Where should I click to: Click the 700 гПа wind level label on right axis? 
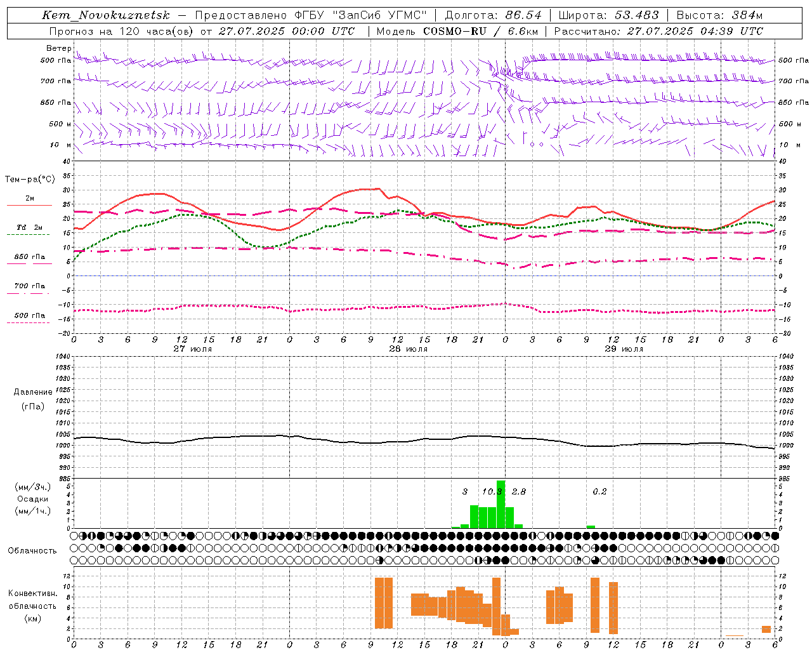794,81
